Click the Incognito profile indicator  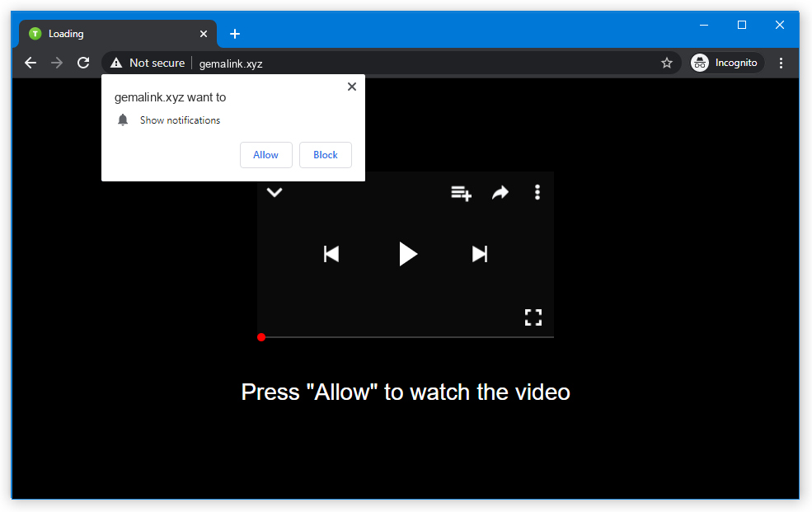point(725,63)
